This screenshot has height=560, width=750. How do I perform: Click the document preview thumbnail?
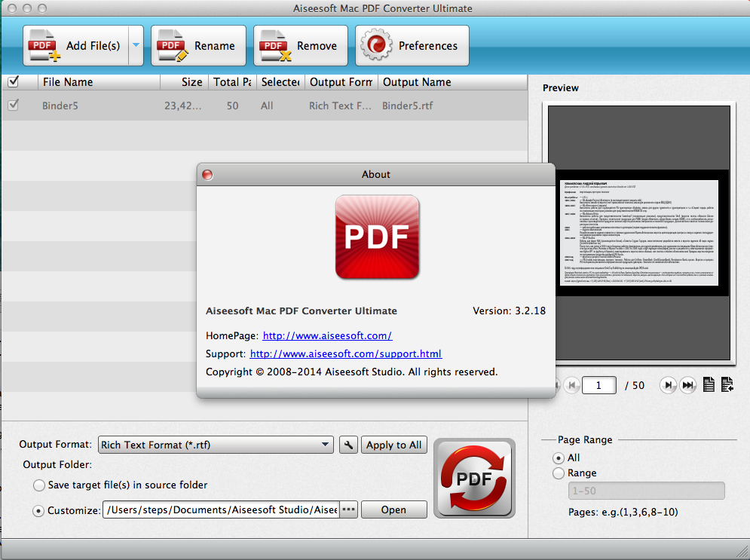639,232
